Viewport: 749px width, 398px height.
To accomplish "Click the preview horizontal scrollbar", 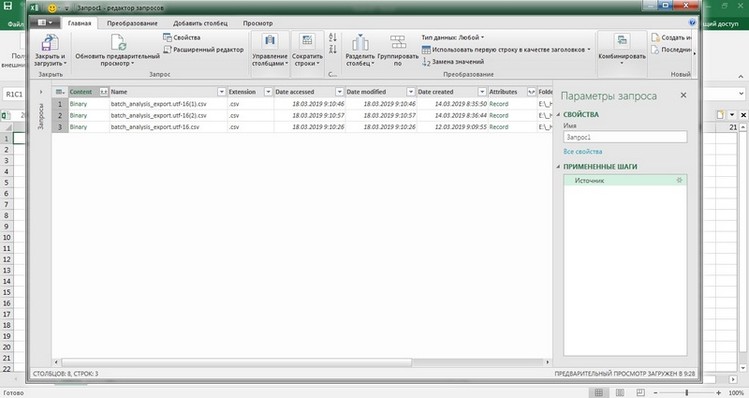I will [237, 362].
